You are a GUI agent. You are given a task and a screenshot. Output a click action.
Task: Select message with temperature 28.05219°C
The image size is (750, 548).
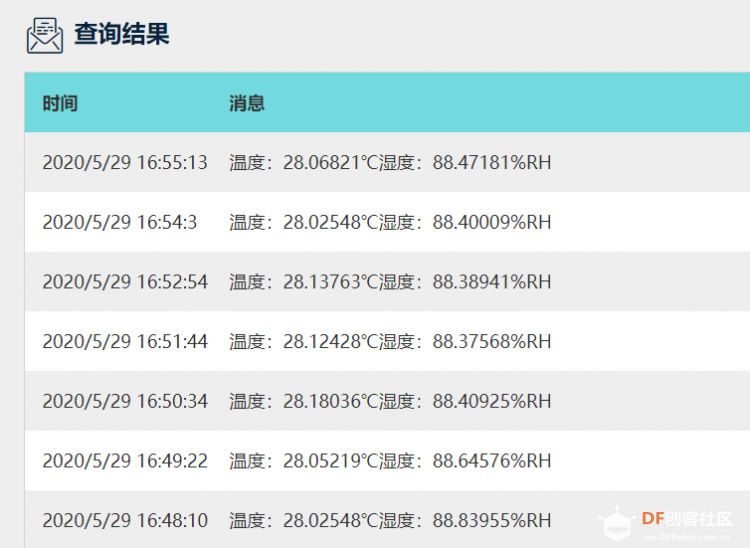pyautogui.click(x=390, y=461)
